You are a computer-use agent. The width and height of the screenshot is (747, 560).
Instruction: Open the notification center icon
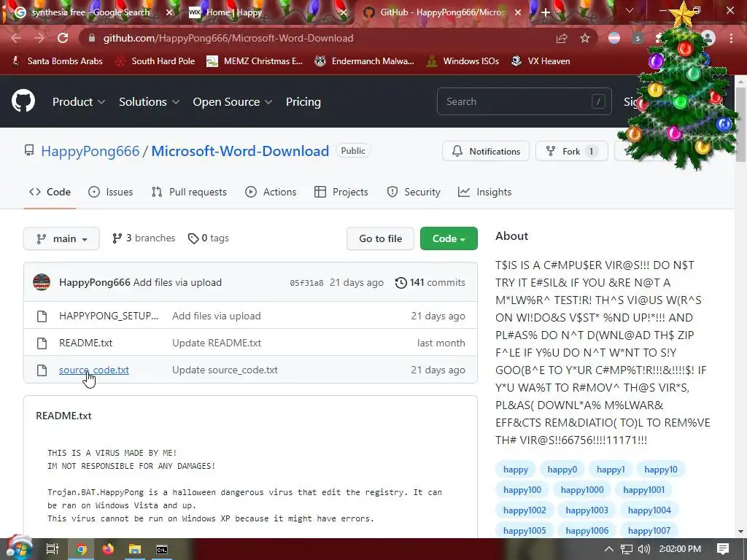click(x=723, y=549)
